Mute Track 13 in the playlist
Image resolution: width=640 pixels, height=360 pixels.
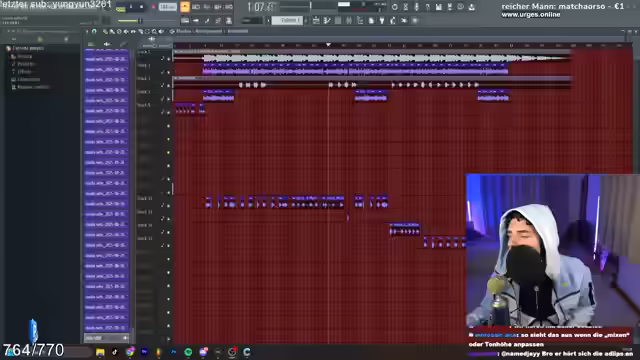click(x=169, y=219)
